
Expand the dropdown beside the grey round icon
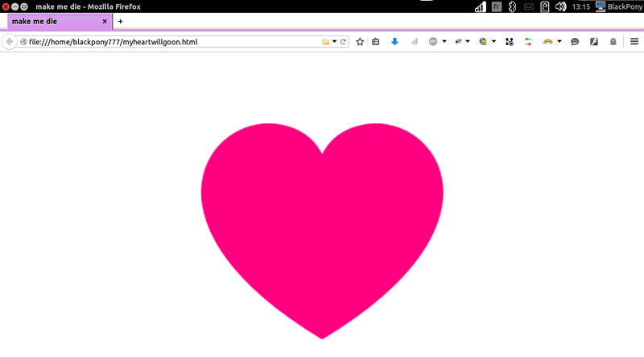444,42
